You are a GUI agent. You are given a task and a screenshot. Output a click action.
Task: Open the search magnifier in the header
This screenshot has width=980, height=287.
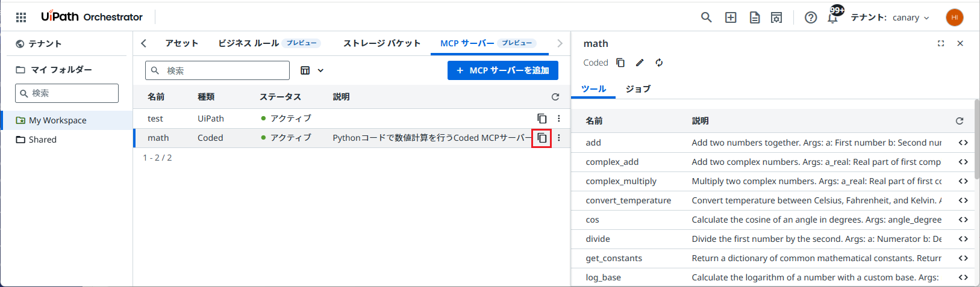point(707,17)
